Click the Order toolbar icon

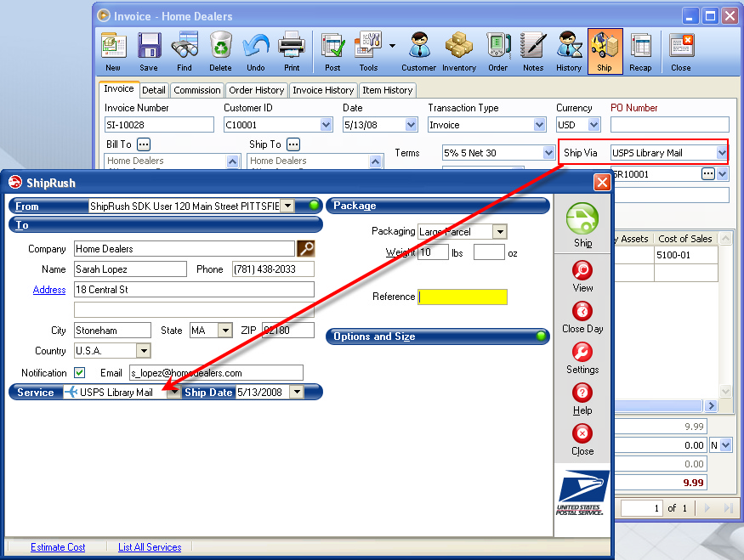coord(498,51)
